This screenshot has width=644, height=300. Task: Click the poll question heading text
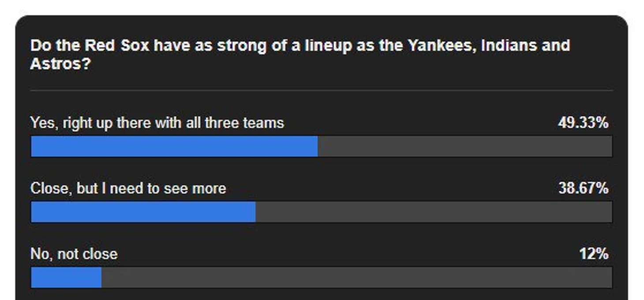[300, 54]
